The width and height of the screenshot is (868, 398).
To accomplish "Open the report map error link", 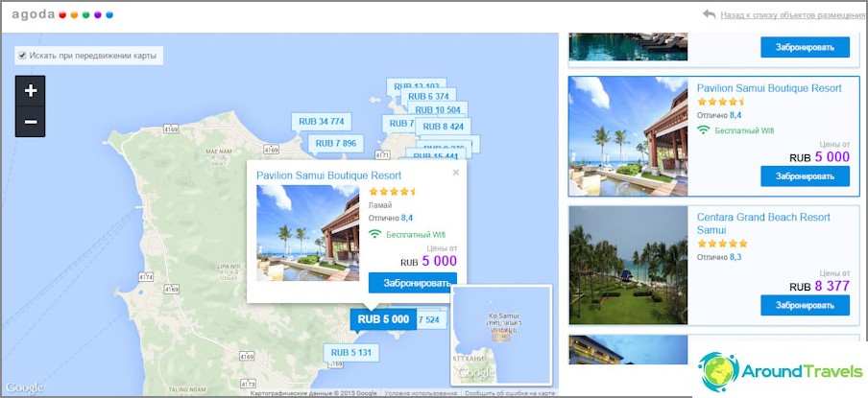I will pyautogui.click(x=509, y=393).
